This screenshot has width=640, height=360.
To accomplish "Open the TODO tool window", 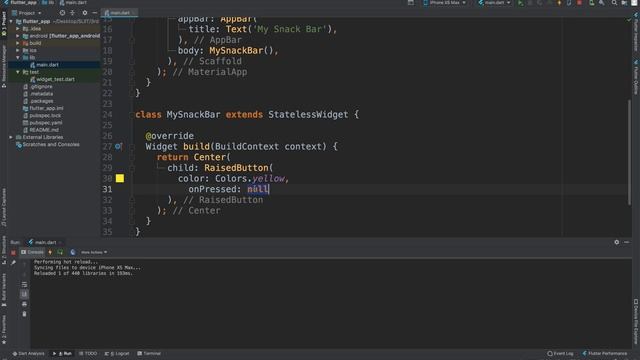I will click(88, 353).
